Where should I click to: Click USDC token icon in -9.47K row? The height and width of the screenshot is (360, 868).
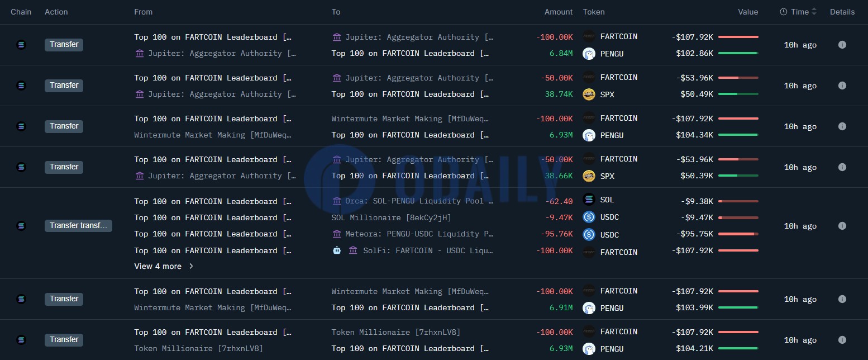(589, 217)
